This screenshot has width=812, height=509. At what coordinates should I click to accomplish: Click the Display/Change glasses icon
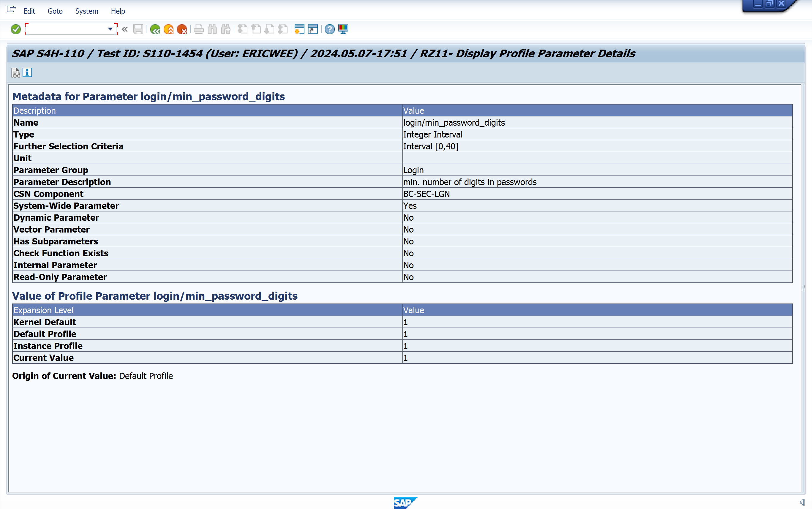[x=16, y=73]
